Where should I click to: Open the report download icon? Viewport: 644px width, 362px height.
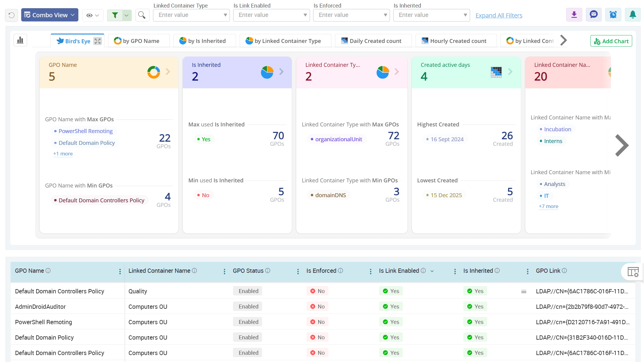(574, 14)
